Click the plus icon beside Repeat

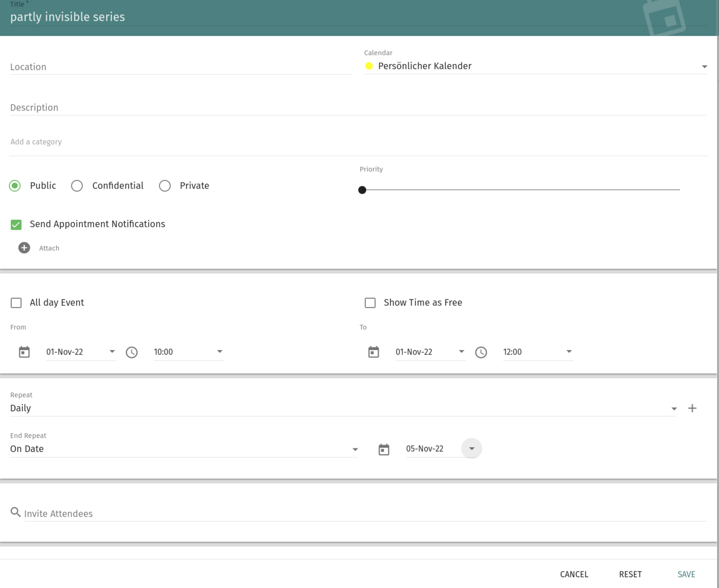(x=692, y=408)
